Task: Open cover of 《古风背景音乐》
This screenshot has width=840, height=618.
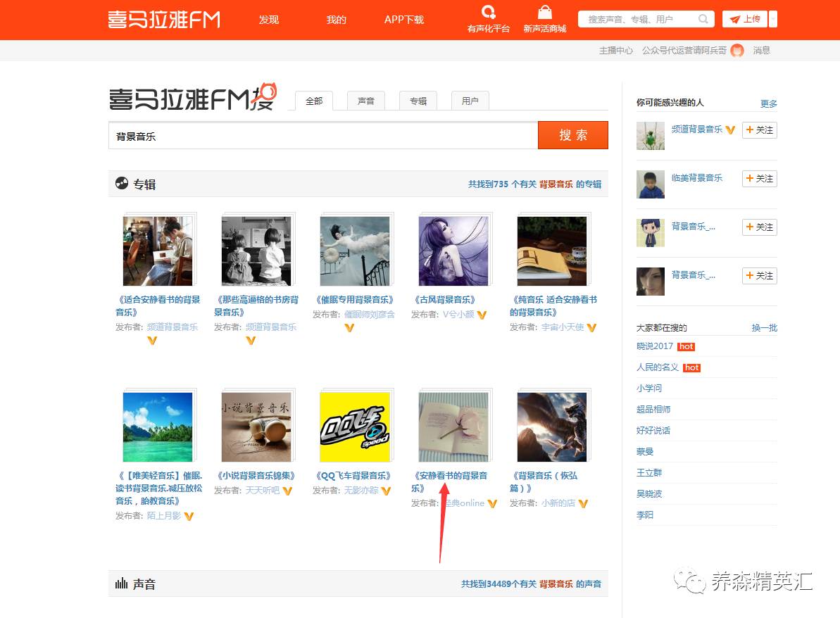Action: point(453,251)
